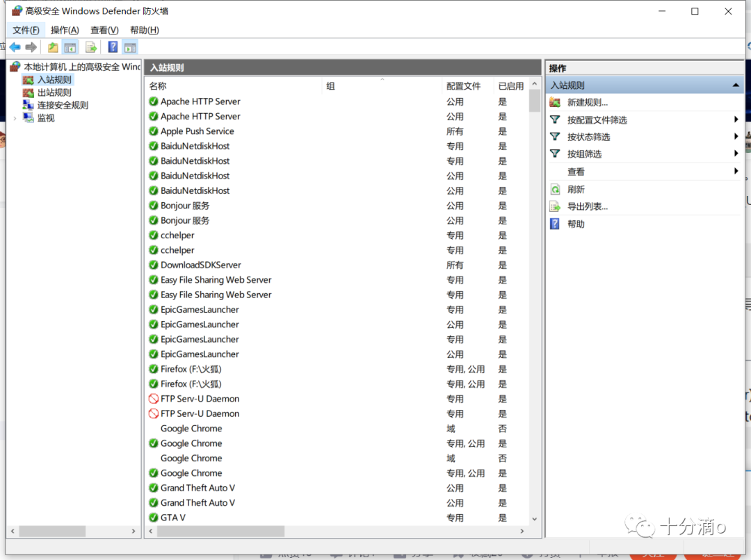This screenshot has height=560, width=751.
Task: Click the red block icon of first FTP Serv-U Daemon
Action: click(154, 399)
